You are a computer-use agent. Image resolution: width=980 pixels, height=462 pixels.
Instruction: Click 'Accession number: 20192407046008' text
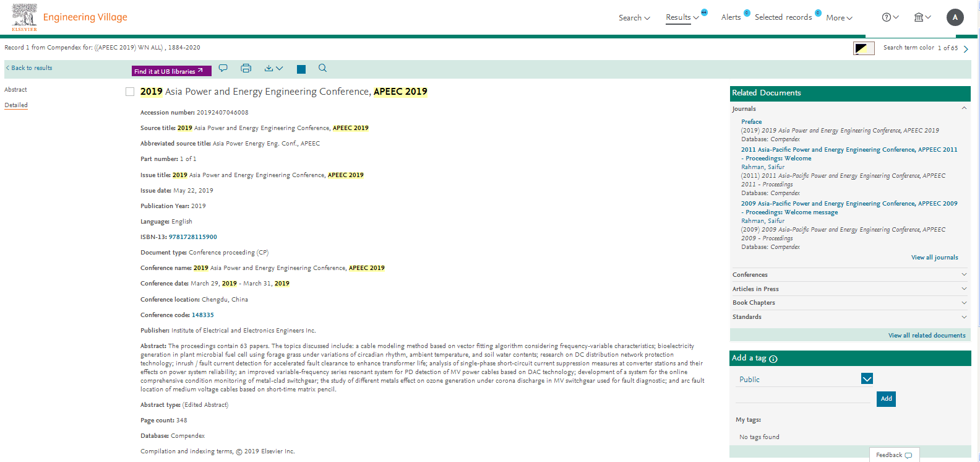194,113
